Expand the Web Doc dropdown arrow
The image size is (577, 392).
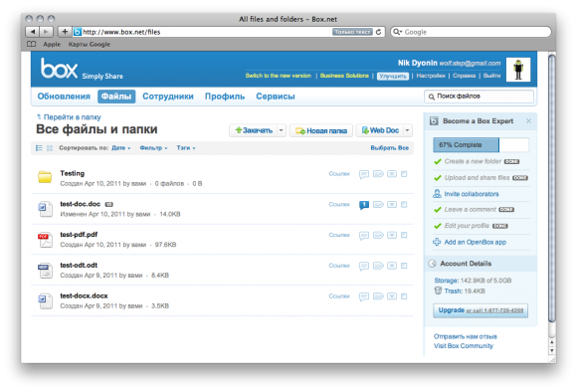[407, 130]
